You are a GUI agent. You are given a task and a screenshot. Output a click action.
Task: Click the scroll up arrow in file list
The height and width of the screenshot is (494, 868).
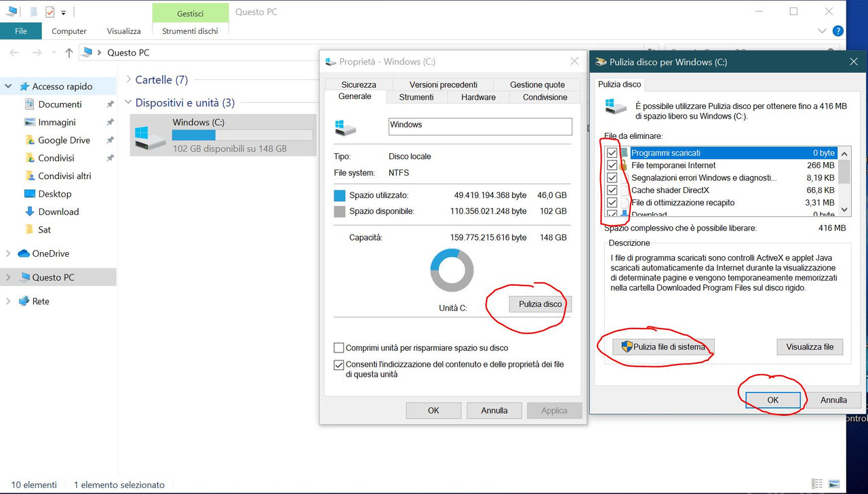click(x=844, y=153)
